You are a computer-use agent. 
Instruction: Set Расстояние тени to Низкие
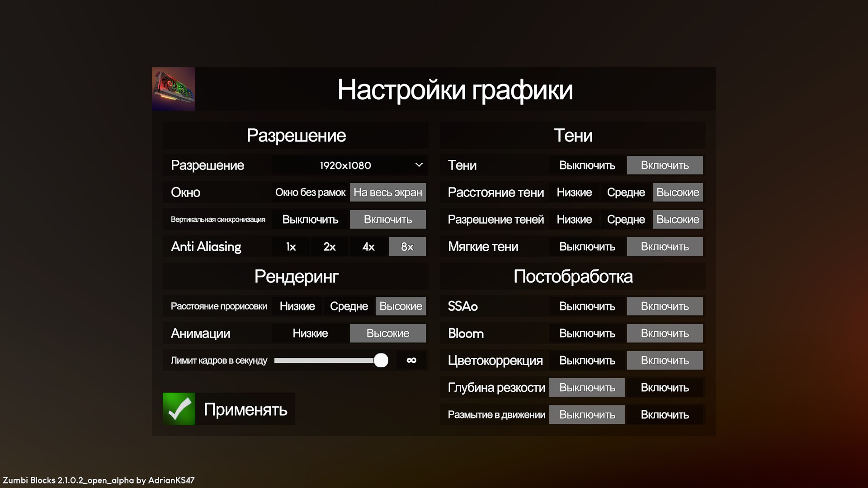[574, 192]
